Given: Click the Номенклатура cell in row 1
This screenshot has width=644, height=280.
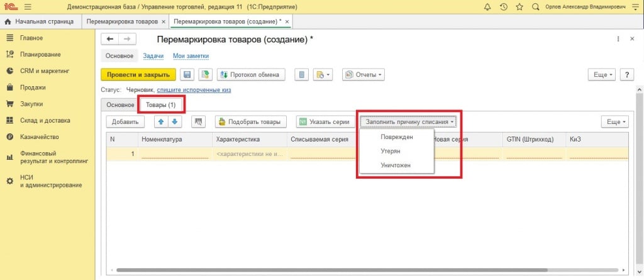Looking at the screenshot, I should pos(174,154).
